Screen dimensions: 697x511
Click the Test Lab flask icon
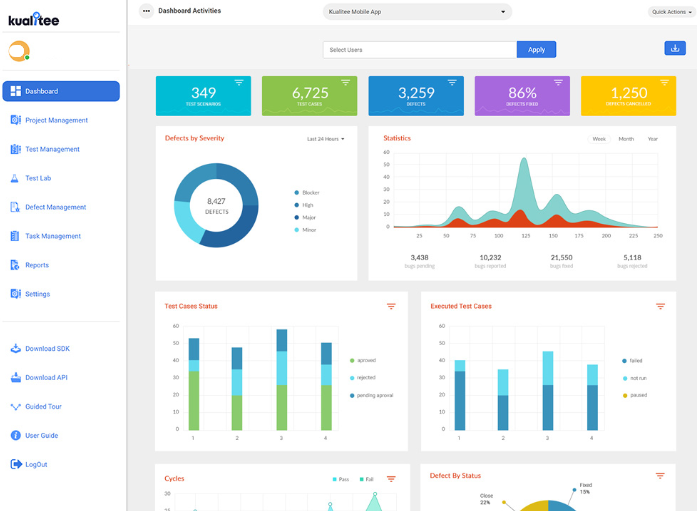click(x=15, y=178)
